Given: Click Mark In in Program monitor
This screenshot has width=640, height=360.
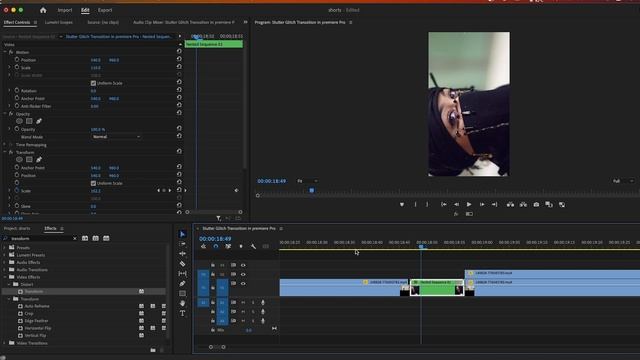Looking at the screenshot, I should (416, 204).
